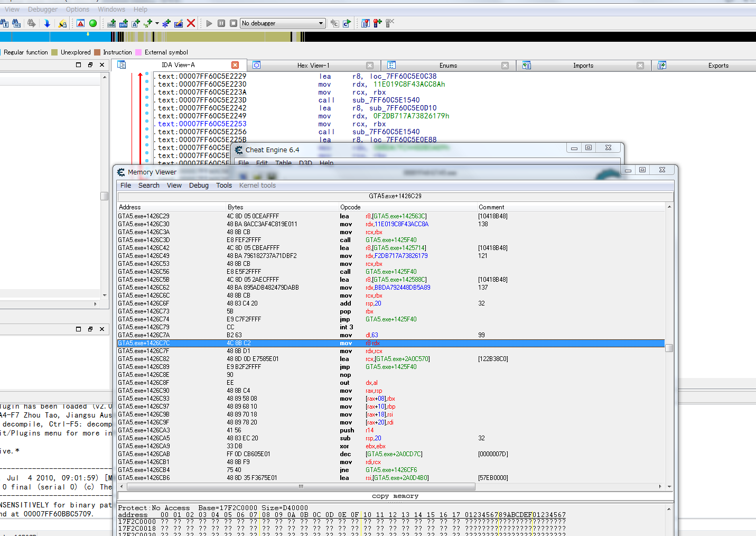This screenshot has width=756, height=536.
Task: Click the red X delete toolbar icon
Action: click(x=191, y=23)
